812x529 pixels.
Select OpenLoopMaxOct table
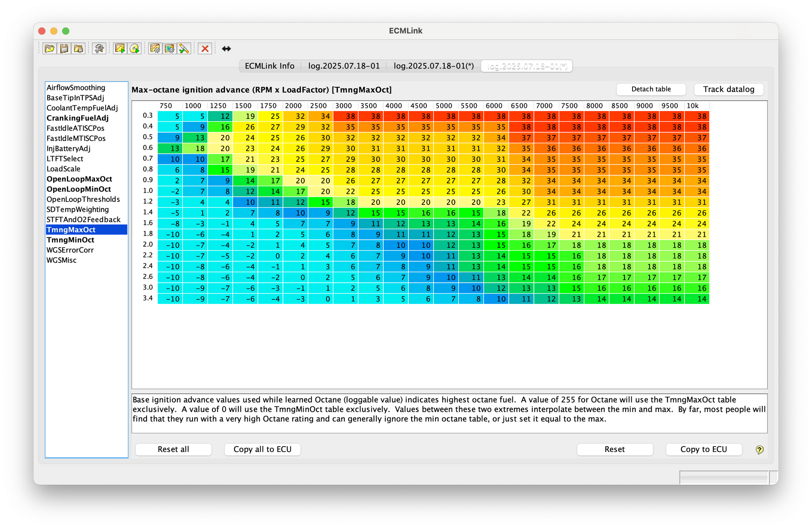coord(86,179)
